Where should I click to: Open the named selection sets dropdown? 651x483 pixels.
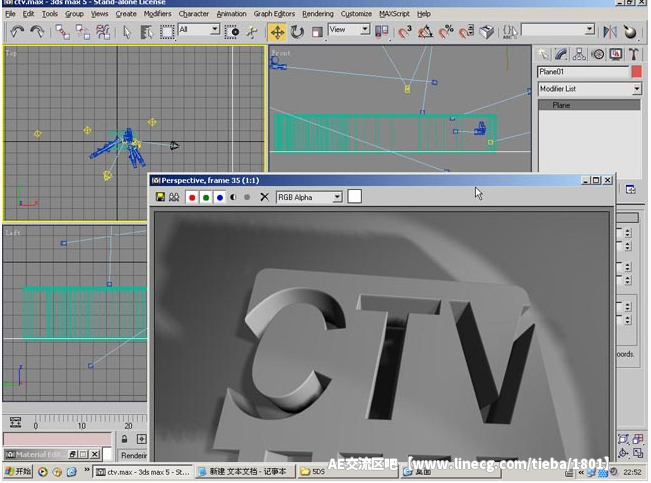590,29
